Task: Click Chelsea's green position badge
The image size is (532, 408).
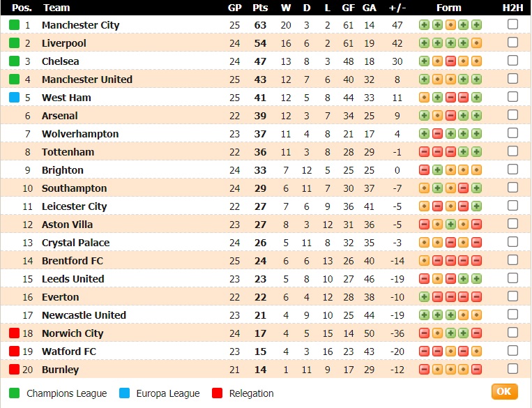Action: pyautogui.click(x=14, y=61)
